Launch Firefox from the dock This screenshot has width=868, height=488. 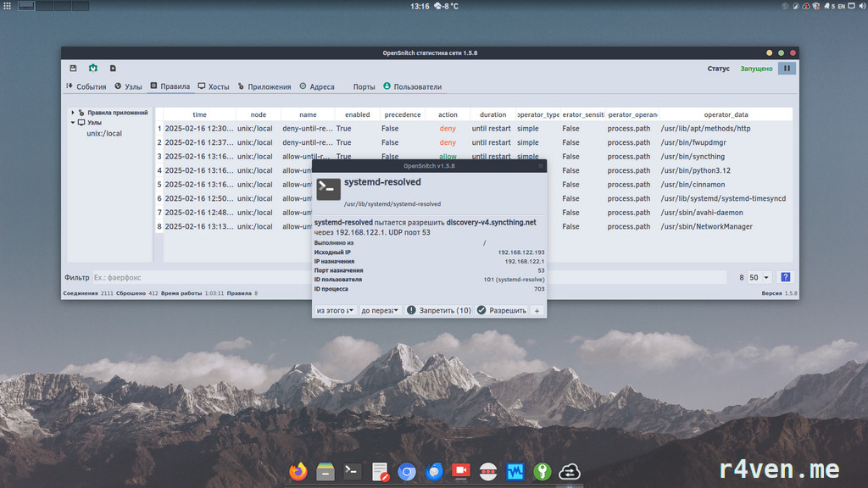tap(298, 471)
